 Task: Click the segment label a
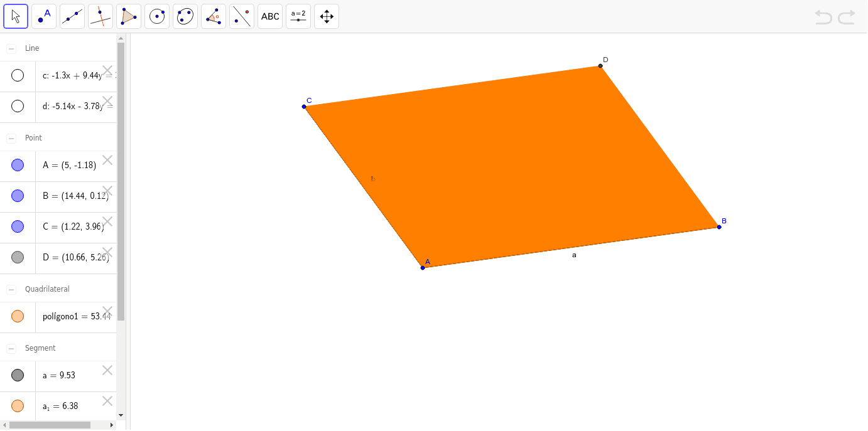(574, 255)
